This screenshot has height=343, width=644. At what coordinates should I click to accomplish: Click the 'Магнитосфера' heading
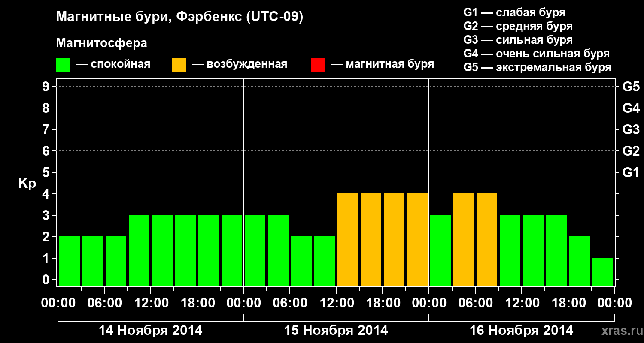[101, 43]
